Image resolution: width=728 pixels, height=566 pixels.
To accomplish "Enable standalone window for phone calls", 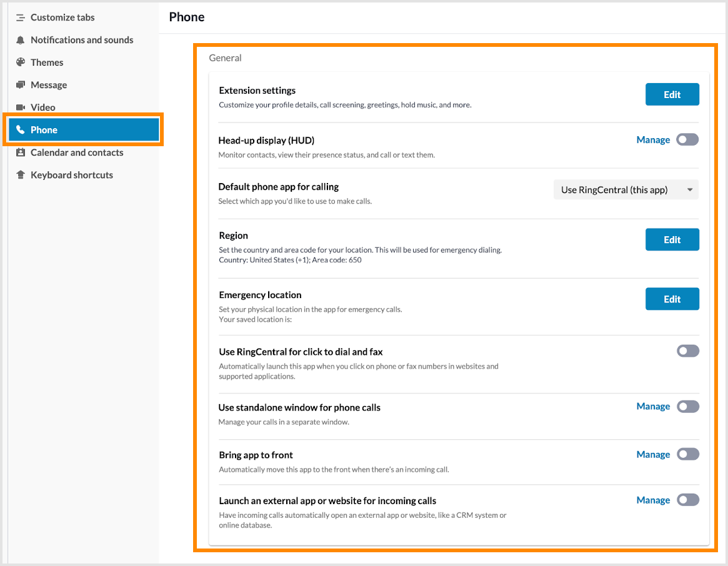I will point(687,406).
